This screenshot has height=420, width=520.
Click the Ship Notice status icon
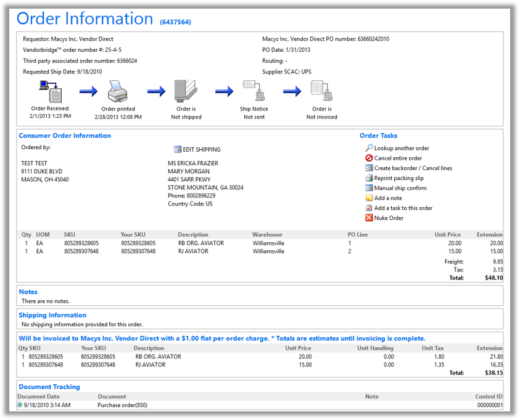[x=254, y=90]
